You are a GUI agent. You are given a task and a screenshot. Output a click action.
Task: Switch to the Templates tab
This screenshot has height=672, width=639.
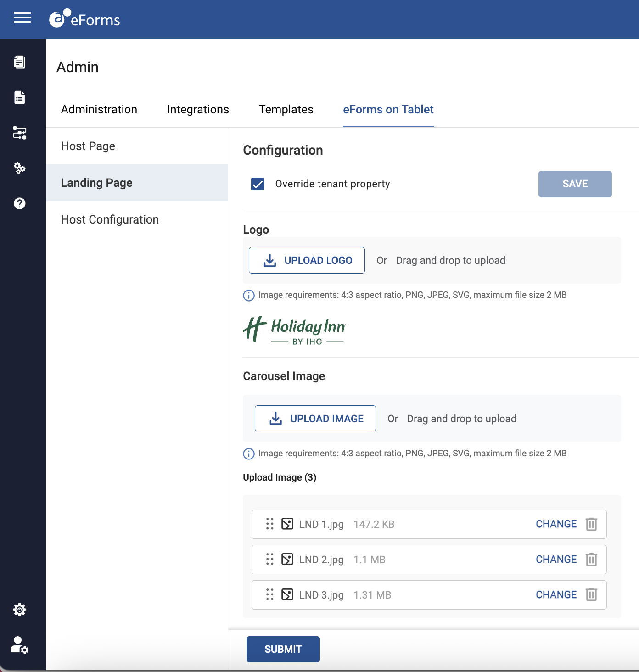point(286,109)
